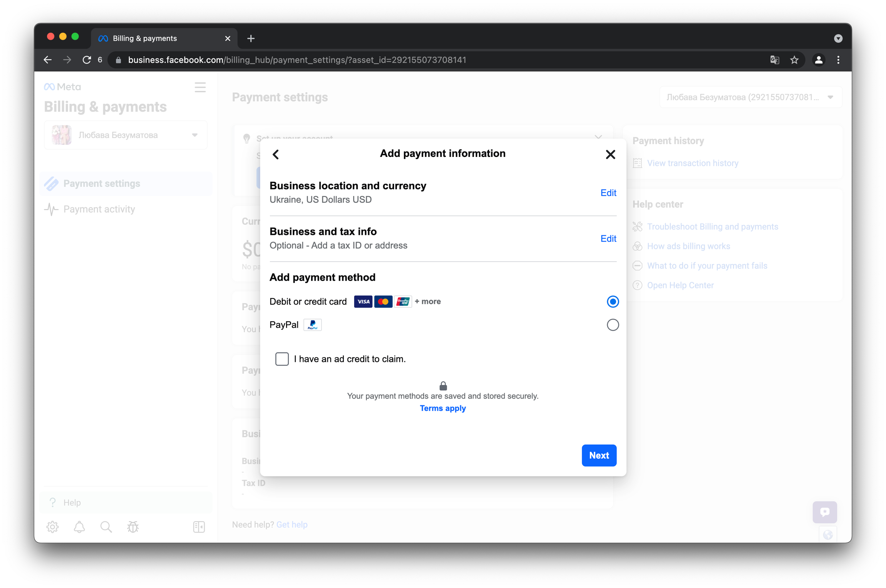Click the settings gear icon in sidebar
The height and width of the screenshot is (588, 886).
point(53,526)
